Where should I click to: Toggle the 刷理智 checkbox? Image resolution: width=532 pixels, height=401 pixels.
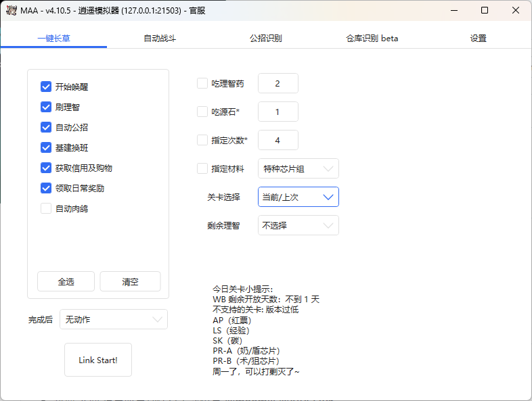coord(46,107)
